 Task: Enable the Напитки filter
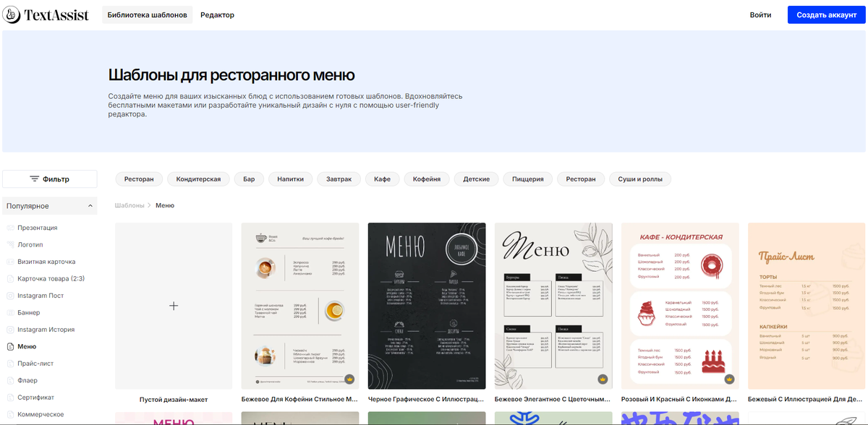(290, 179)
